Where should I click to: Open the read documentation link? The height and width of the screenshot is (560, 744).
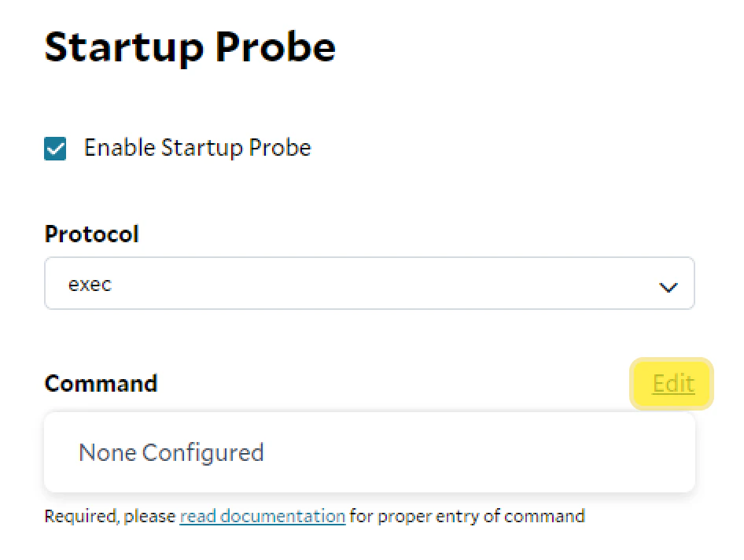(262, 517)
